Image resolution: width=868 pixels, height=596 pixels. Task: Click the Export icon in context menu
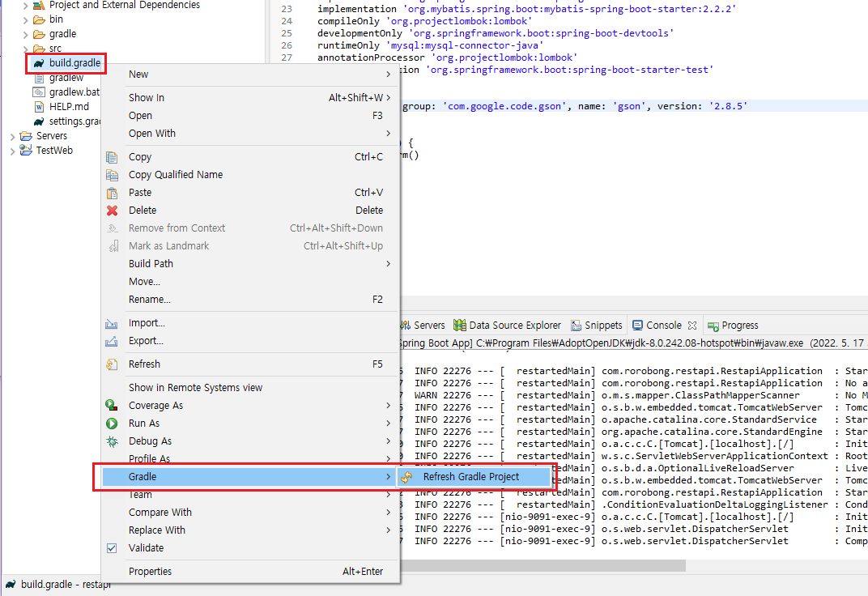(111, 341)
